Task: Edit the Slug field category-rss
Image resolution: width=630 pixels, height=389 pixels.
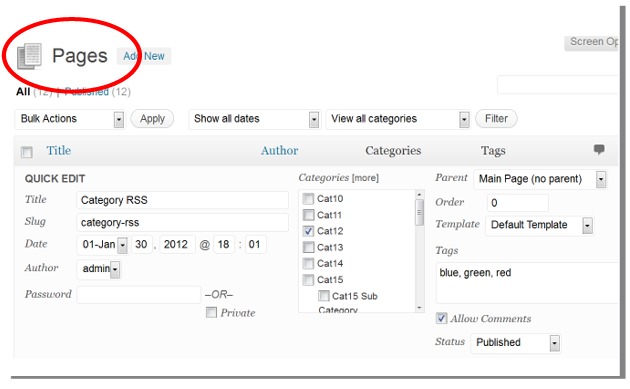Action: coord(182,222)
